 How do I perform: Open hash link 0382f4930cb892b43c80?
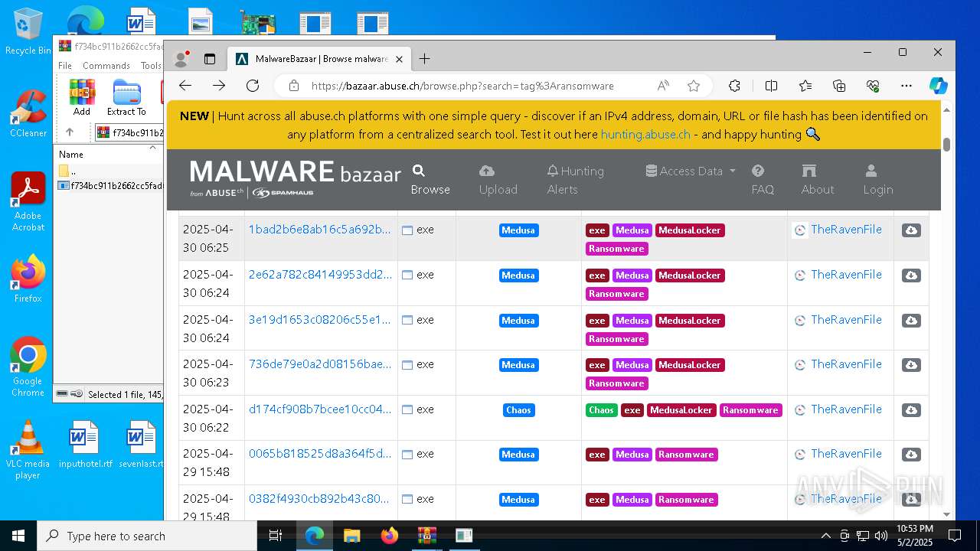tap(319, 499)
